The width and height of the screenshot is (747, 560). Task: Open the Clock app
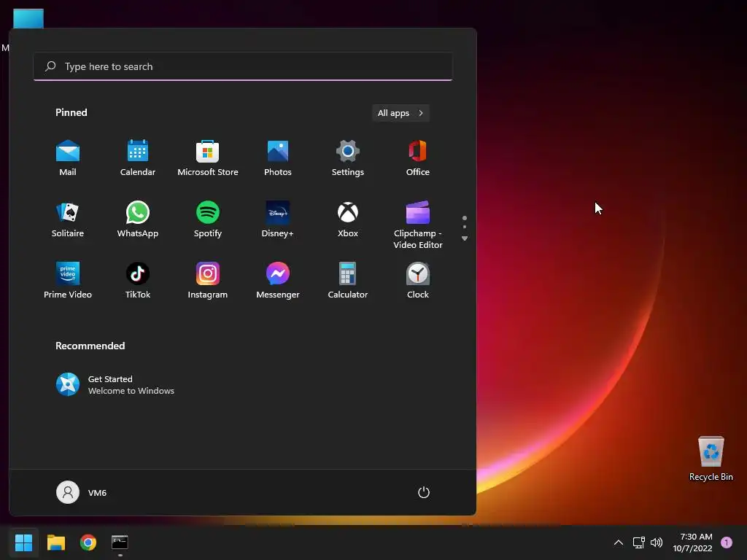418,281
